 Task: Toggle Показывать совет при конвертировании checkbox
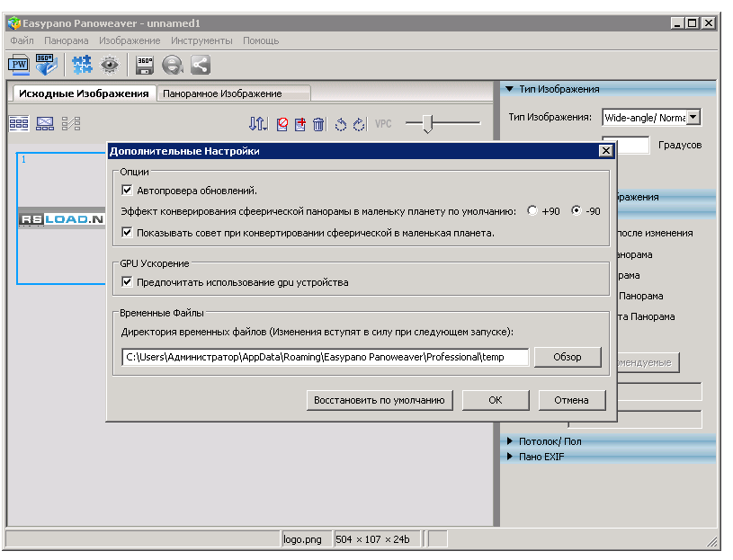127,232
